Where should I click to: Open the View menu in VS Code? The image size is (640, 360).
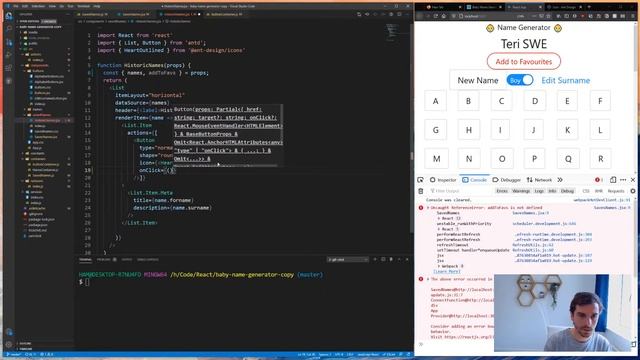pyautogui.click(x=52, y=7)
